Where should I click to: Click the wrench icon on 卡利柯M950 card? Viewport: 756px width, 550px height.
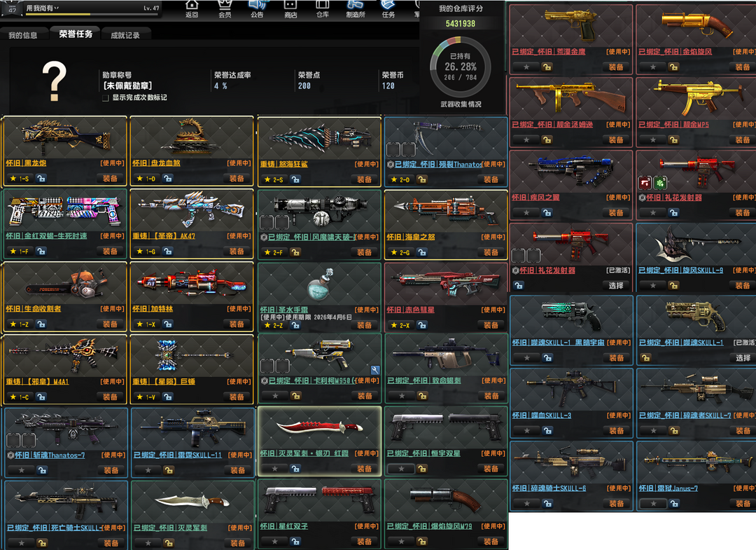click(375, 370)
